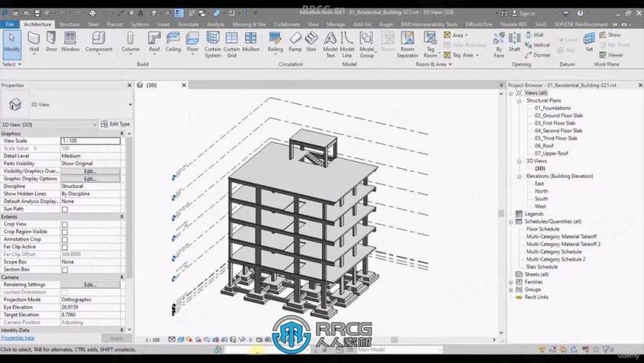Check the Section Box option
Screen dimensions: 644x363
pos(65,269)
